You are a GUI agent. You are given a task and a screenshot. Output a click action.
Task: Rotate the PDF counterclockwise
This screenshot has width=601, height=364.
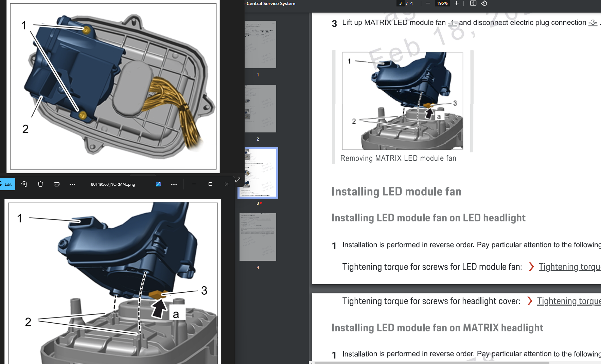(x=484, y=3)
